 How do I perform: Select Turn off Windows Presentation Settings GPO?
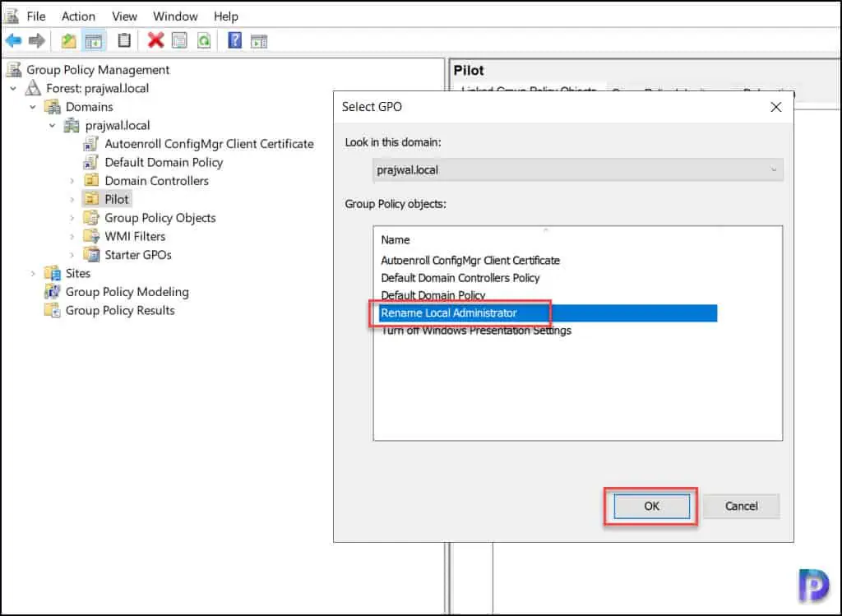[476, 331]
